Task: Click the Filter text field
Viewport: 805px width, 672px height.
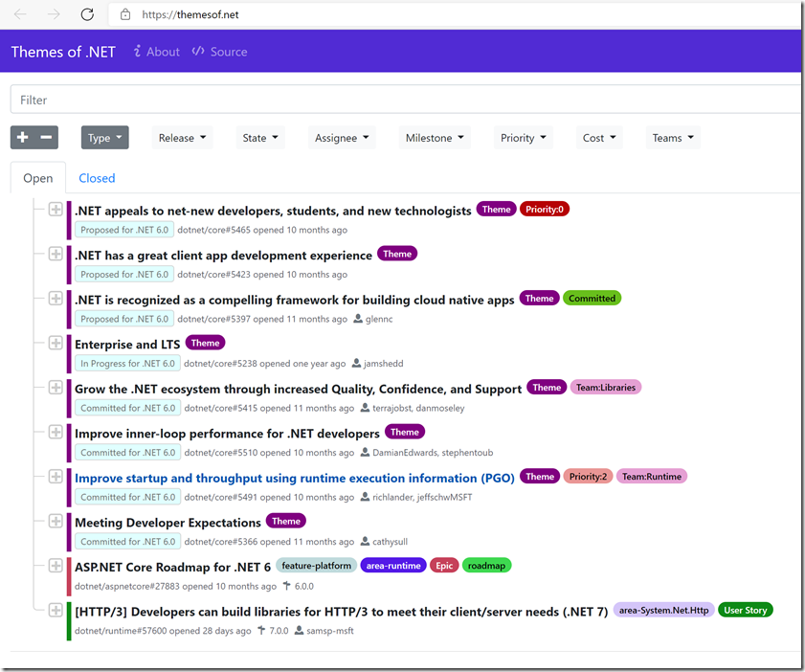Action: (x=406, y=100)
